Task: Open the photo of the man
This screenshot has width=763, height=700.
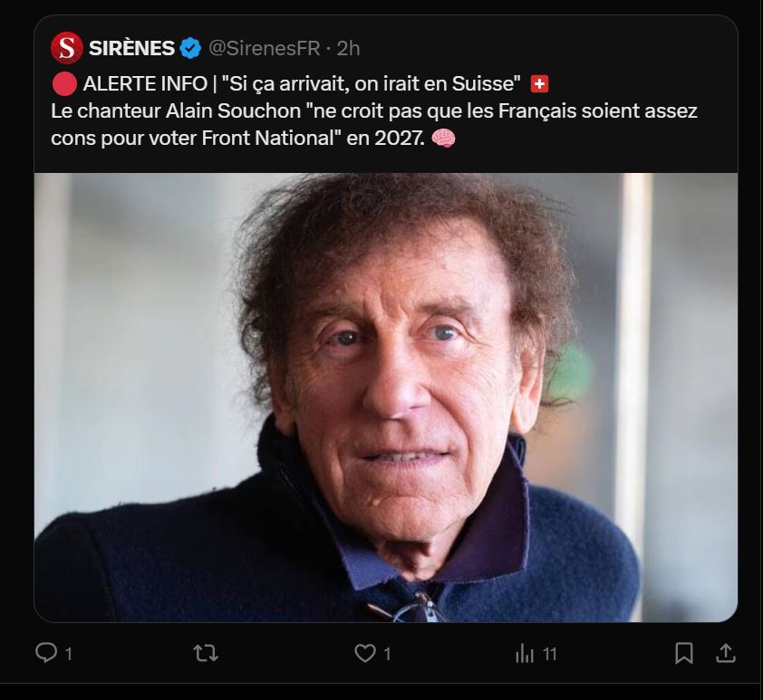Action: pos(385,397)
